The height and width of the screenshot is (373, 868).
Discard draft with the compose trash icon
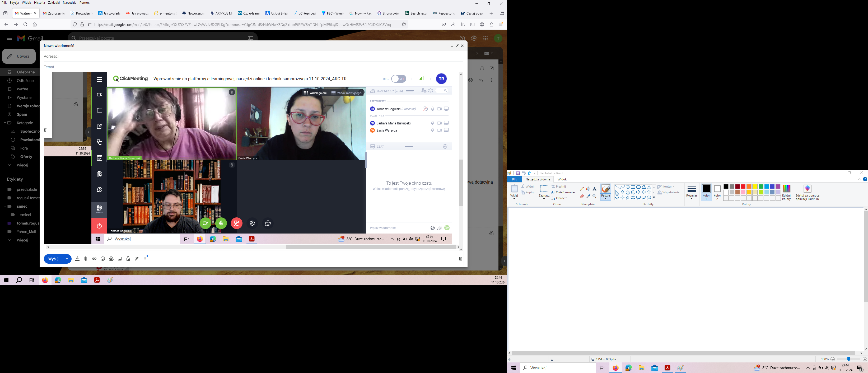pos(461,258)
